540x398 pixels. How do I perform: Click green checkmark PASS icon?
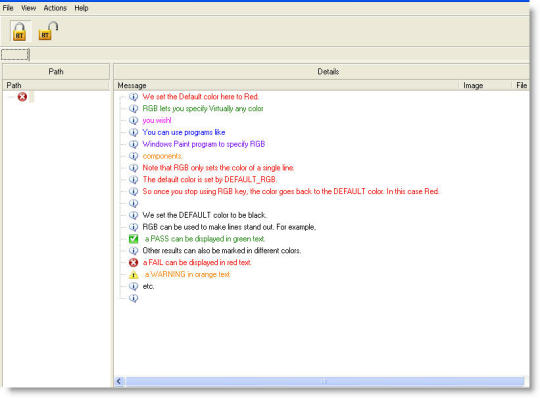coord(133,239)
